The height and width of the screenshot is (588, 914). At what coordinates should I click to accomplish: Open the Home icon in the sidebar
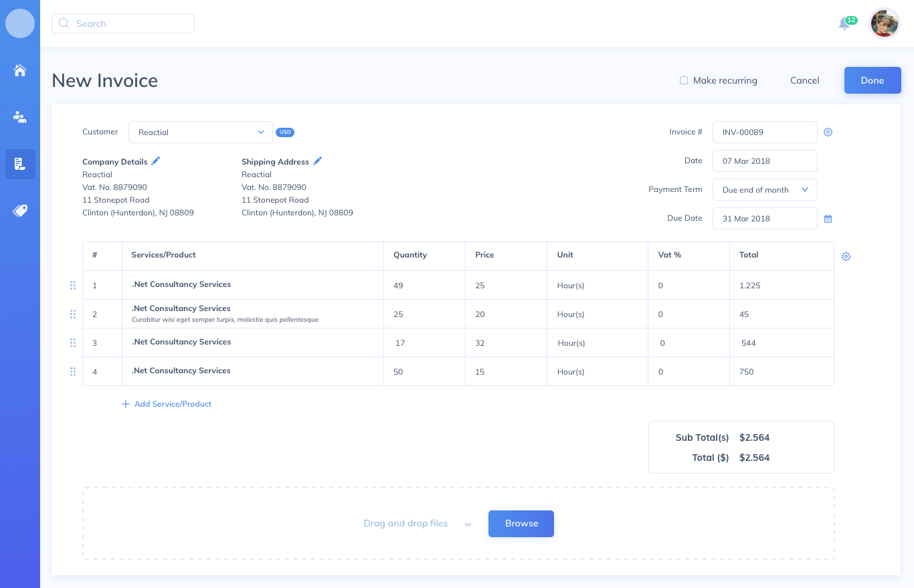[x=20, y=71]
